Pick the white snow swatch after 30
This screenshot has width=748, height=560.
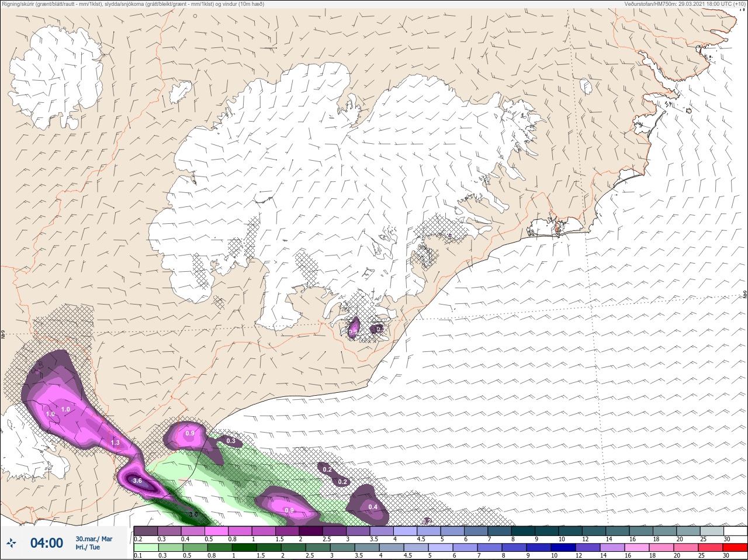(x=736, y=531)
